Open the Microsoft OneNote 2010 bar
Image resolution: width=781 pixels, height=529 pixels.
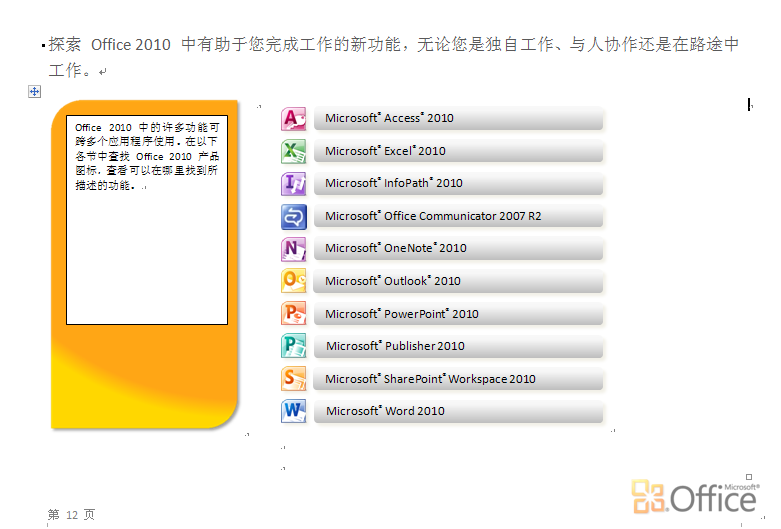click(x=458, y=249)
